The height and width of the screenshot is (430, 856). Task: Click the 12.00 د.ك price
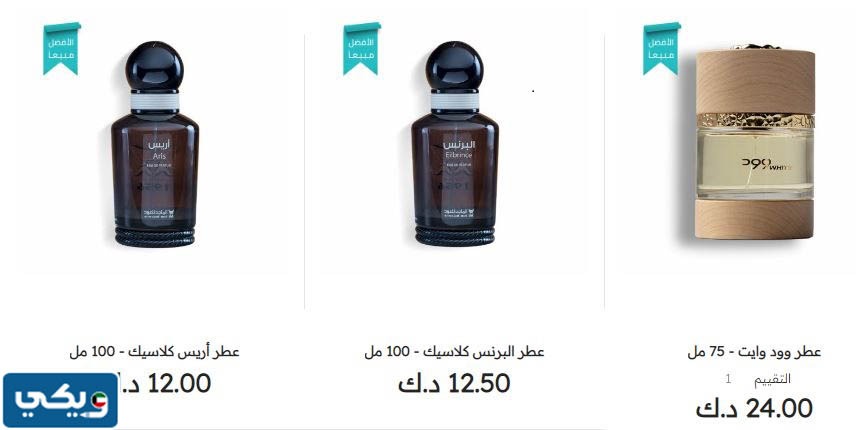(164, 384)
